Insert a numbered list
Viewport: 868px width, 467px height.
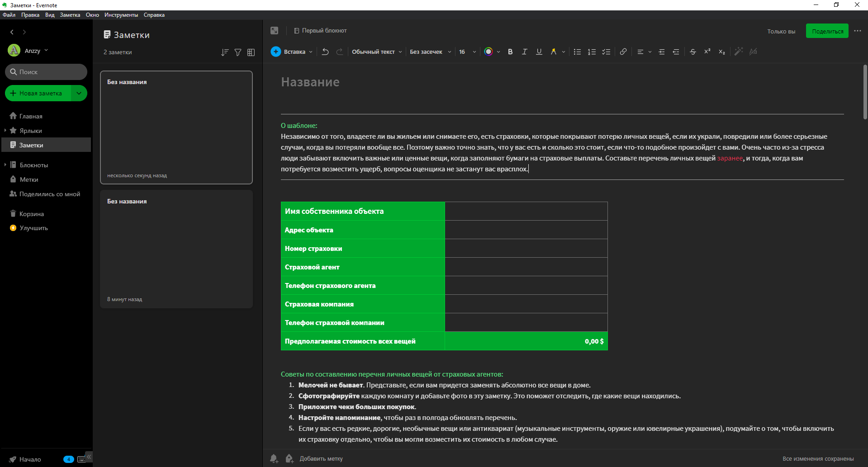(x=592, y=52)
